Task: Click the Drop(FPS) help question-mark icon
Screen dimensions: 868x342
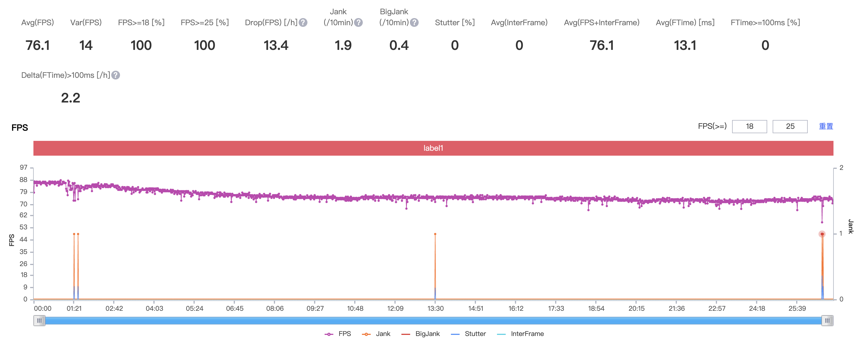Action: 303,22
